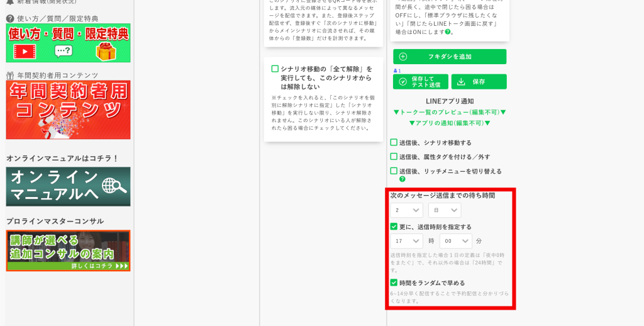Click the プロラインマスターコンサル heading

55,221
